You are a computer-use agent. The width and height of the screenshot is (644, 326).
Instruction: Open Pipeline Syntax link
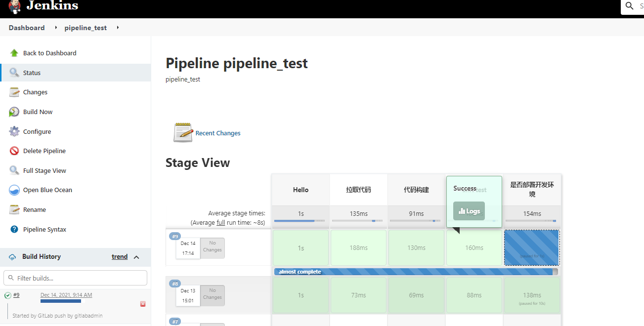tap(44, 229)
